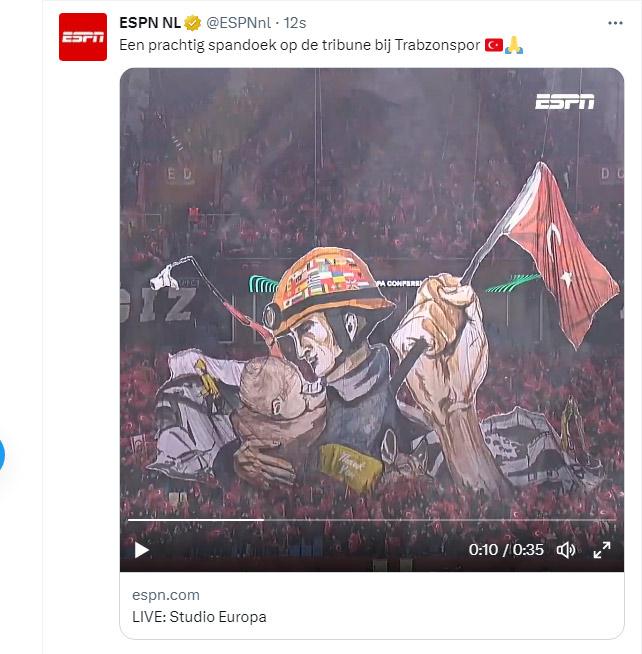Play the Trabzonspor banner video

142,549
